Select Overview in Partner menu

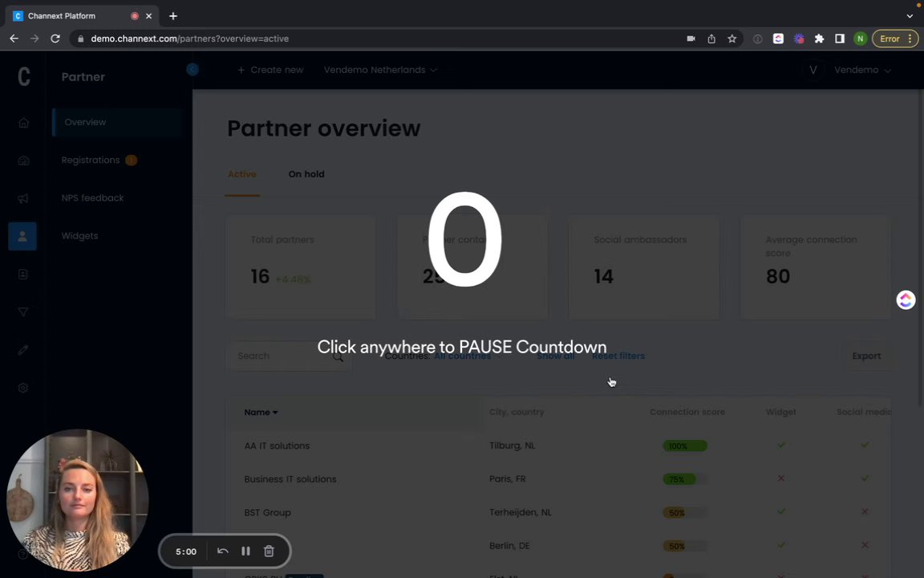tap(117, 122)
